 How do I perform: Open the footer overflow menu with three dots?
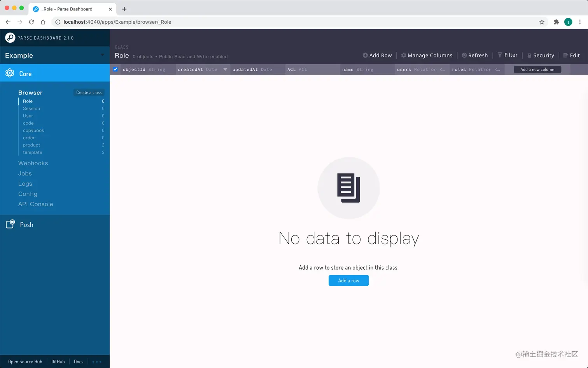coord(96,361)
